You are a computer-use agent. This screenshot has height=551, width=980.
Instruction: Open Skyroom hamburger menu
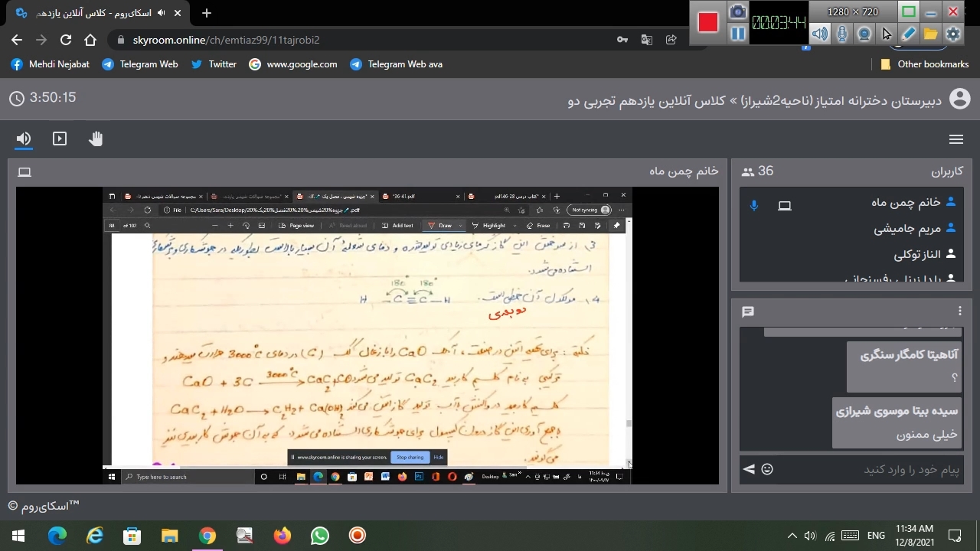click(x=955, y=139)
